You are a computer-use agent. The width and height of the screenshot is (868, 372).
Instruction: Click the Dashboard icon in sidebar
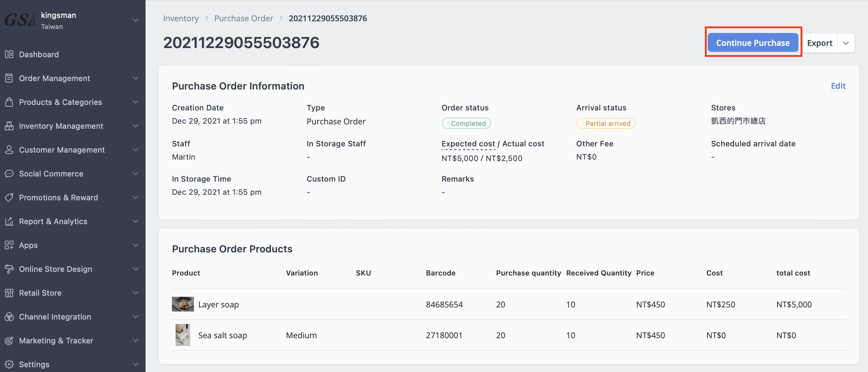(9, 54)
